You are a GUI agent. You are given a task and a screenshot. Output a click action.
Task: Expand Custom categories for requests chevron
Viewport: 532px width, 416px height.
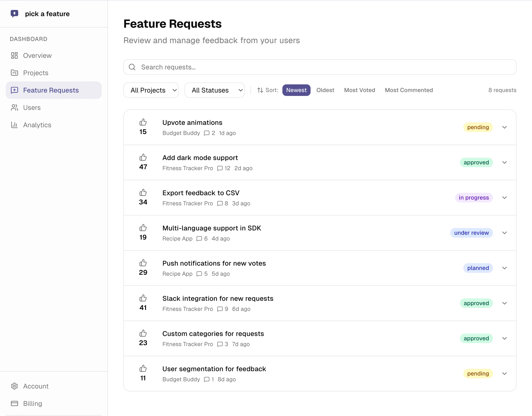[x=505, y=338]
